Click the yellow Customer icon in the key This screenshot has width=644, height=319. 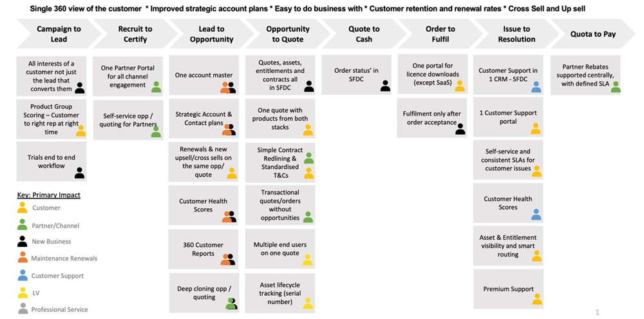coord(22,208)
